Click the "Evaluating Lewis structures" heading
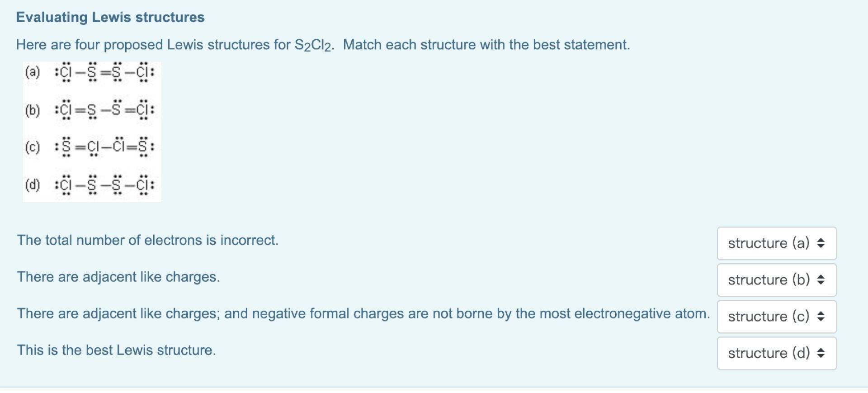 pyautogui.click(x=110, y=17)
